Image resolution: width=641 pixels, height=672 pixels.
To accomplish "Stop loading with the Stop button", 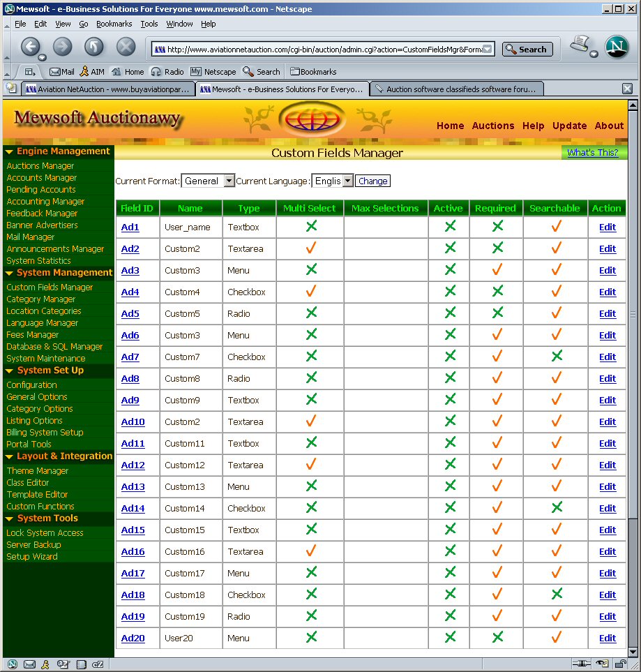I will (126, 46).
